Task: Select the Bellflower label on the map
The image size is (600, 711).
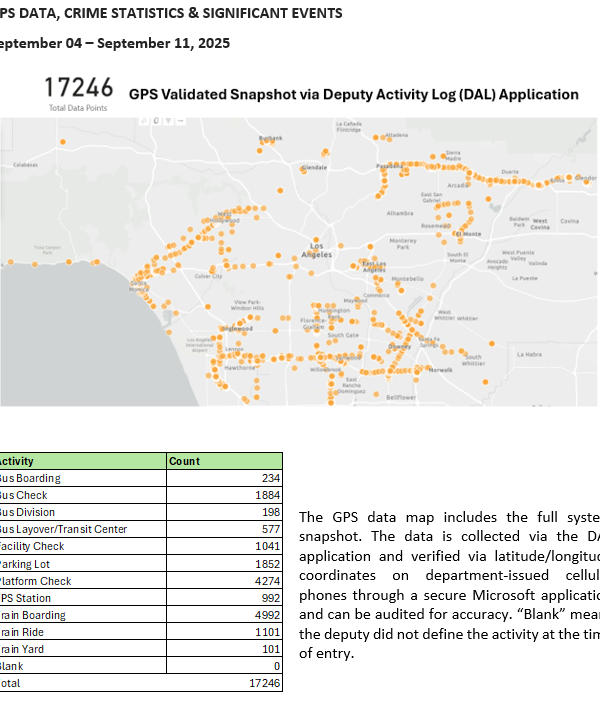Action: (x=401, y=397)
